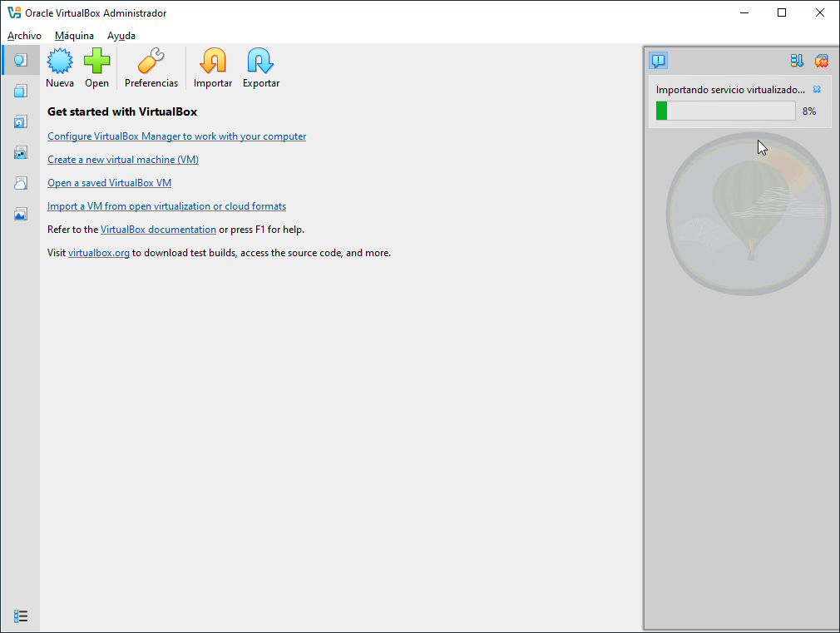Open the VirtualBox documentation link
This screenshot has width=840, height=633.
158,230
